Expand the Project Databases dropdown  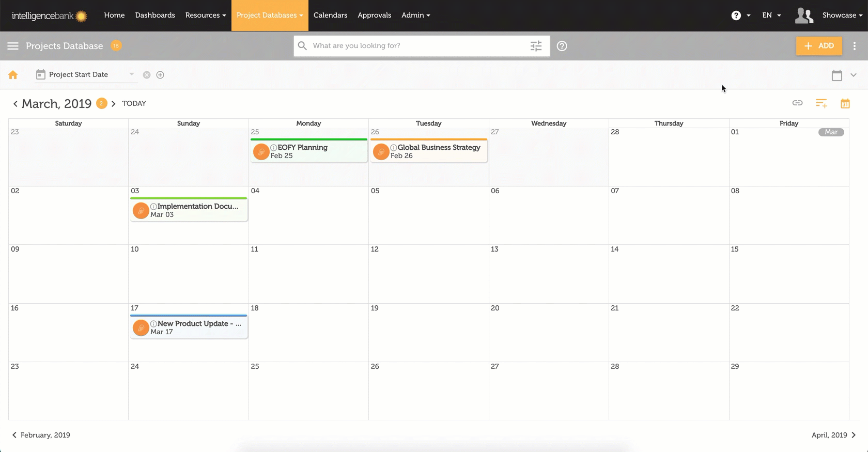pyautogui.click(x=270, y=15)
